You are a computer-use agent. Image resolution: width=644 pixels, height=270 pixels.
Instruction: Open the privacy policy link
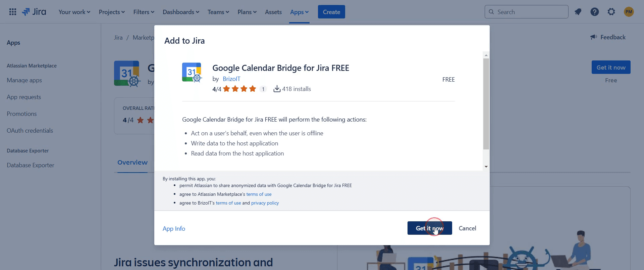pos(265,203)
